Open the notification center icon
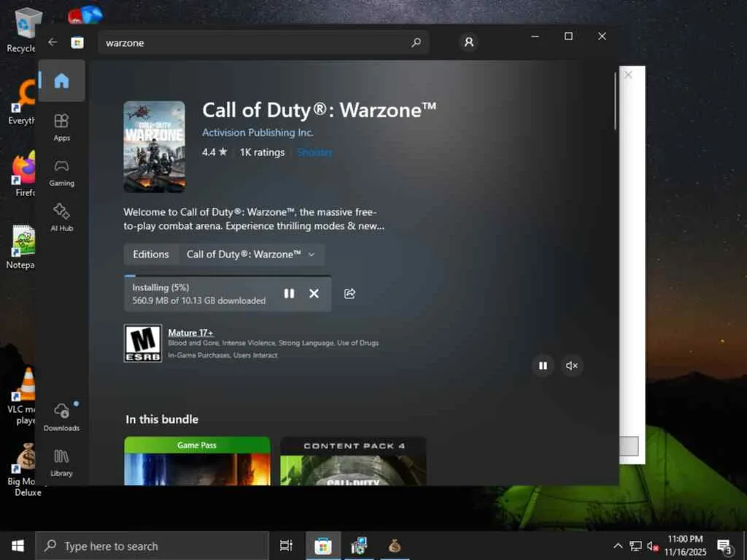 [x=724, y=546]
